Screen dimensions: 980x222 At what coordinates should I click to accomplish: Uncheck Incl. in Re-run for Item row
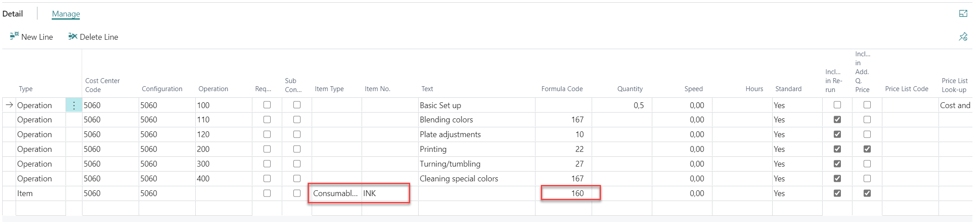[x=837, y=193]
